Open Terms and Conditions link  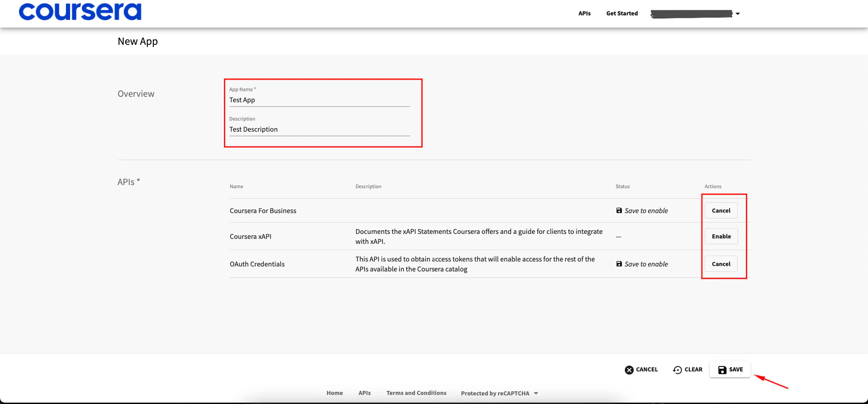point(416,393)
